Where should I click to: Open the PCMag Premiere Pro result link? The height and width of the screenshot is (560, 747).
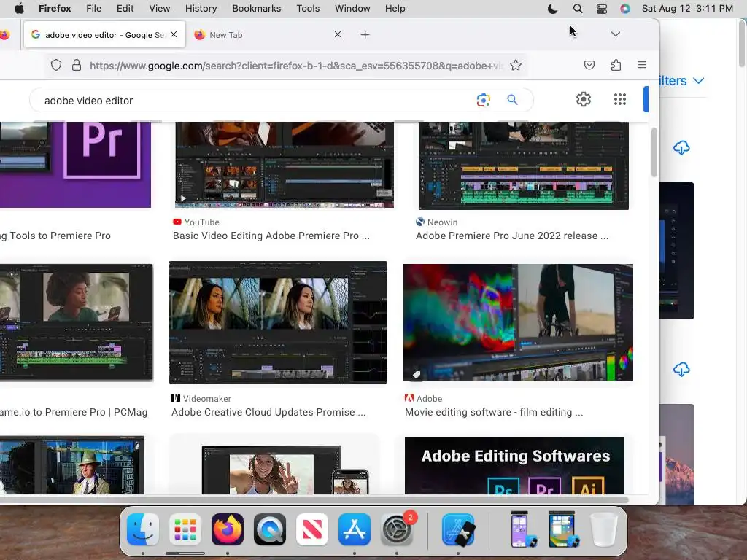(74, 412)
